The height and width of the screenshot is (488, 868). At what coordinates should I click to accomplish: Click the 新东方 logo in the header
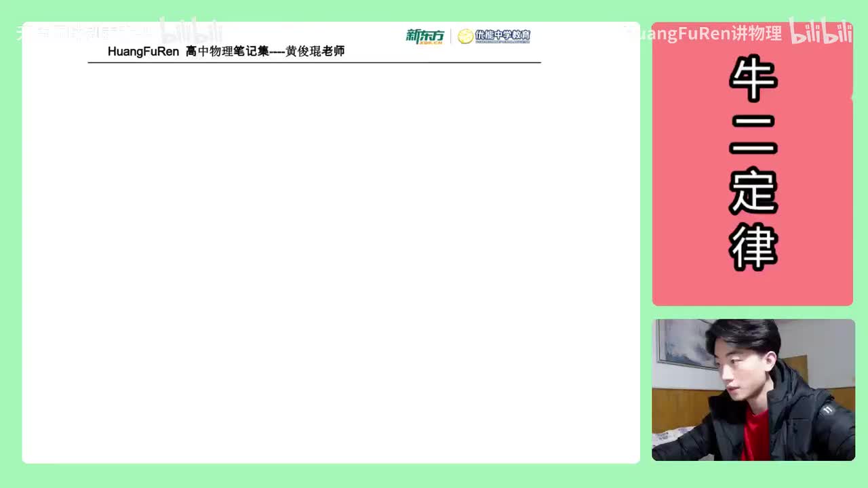pos(425,37)
